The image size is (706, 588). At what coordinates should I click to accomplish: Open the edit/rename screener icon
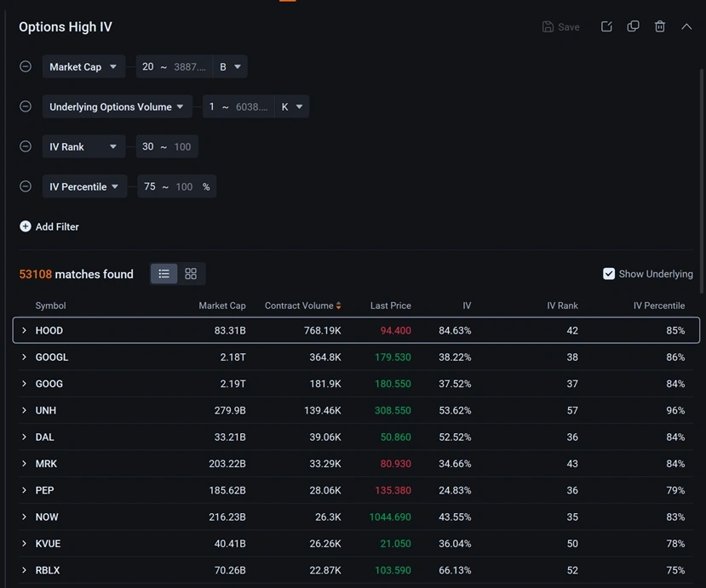(606, 26)
